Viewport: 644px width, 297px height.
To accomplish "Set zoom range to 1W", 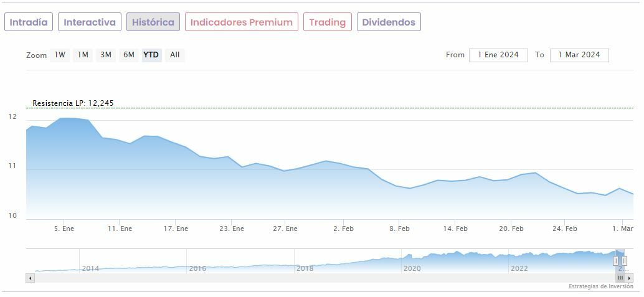I will [60, 55].
